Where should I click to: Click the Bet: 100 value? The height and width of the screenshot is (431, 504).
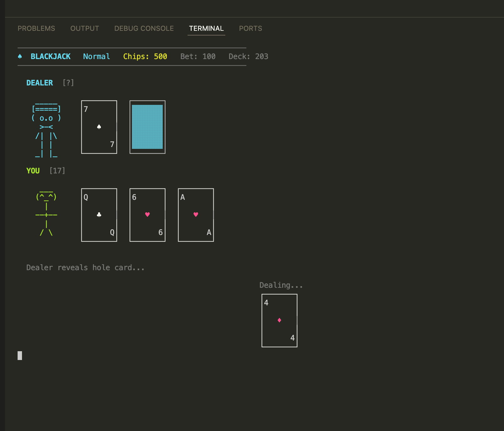[198, 57]
